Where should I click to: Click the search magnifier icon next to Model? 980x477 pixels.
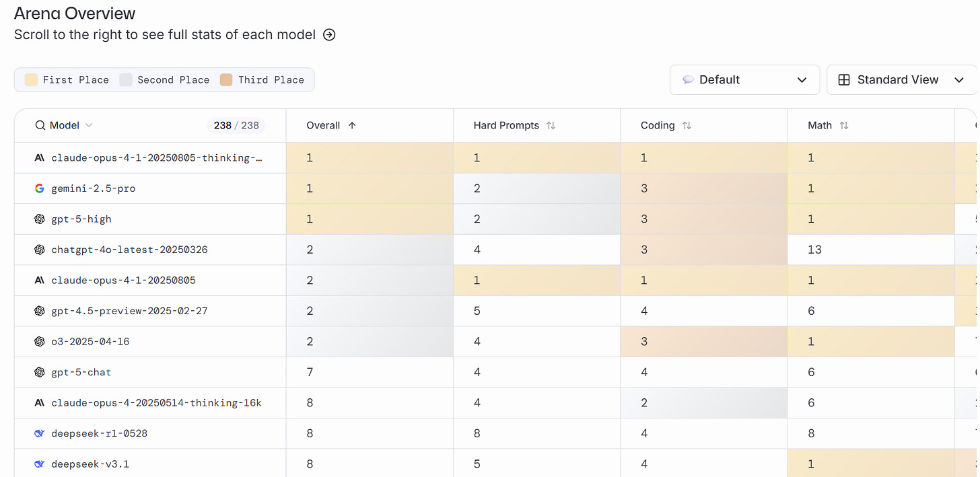(x=40, y=125)
